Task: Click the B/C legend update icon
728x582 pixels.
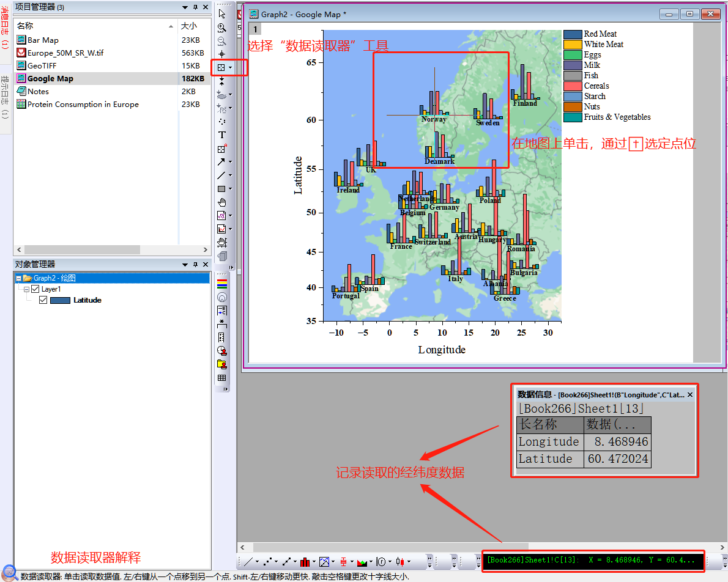Action: pos(222,311)
